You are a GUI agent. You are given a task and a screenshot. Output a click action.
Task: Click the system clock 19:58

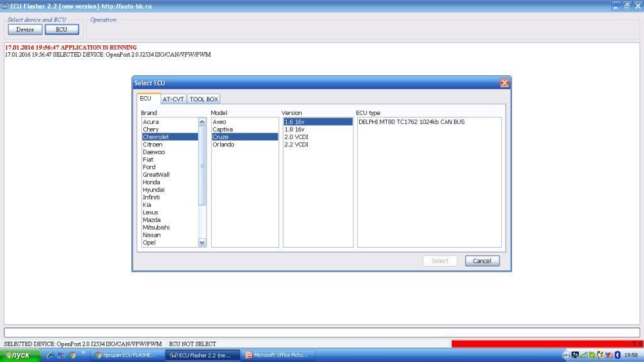(631, 356)
